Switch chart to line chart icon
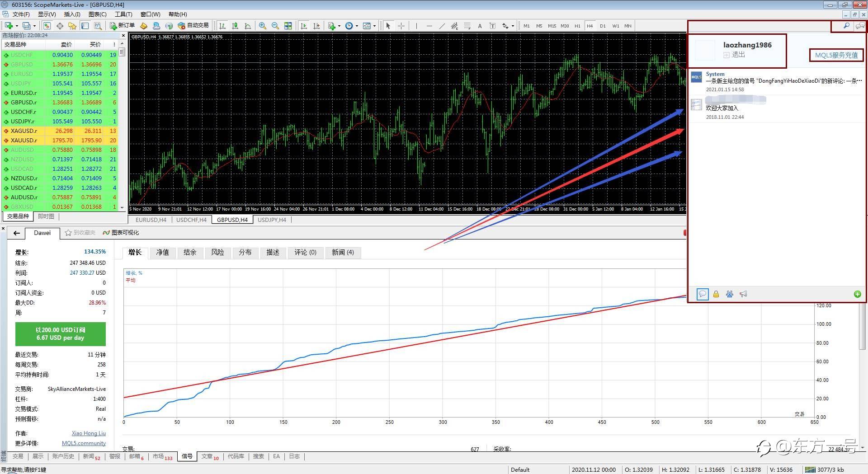This screenshot has width=868, height=474. point(248,26)
